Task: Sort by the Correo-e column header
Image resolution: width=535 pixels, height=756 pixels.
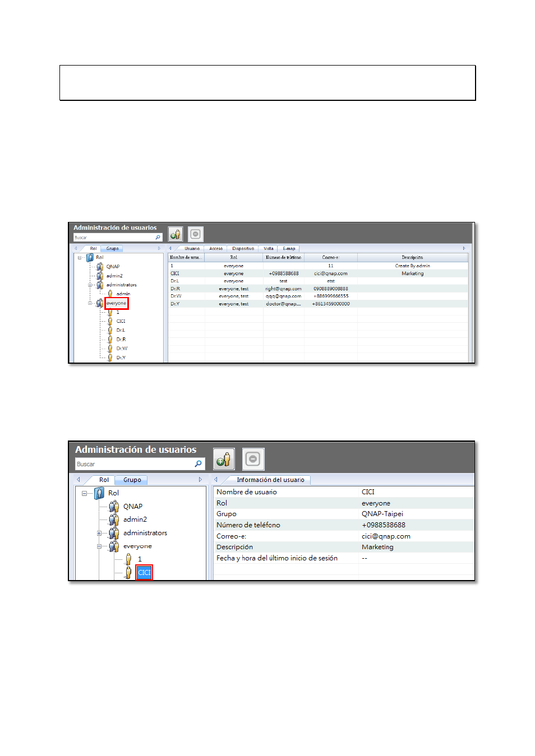Action: click(331, 258)
